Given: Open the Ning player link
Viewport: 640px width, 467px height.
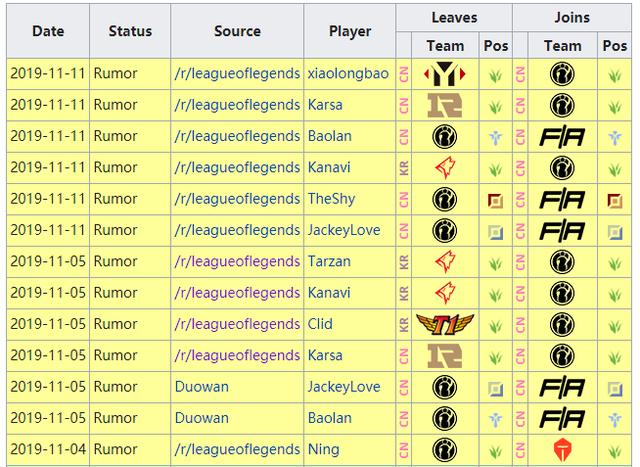Looking at the screenshot, I should [x=324, y=449].
